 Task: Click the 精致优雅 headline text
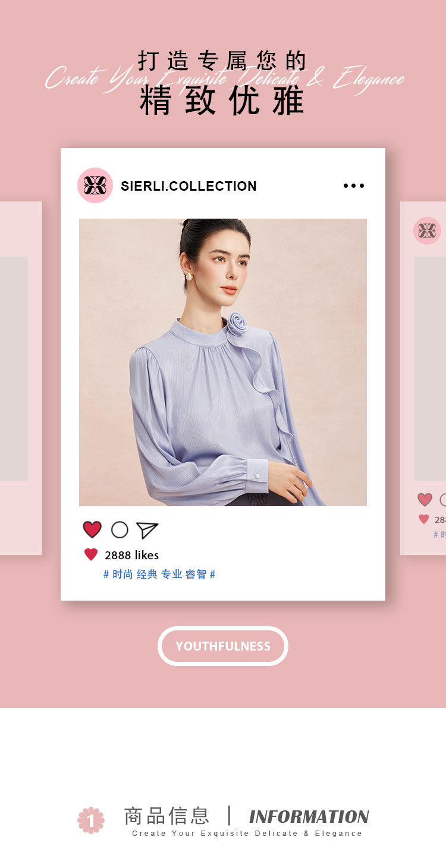(222, 101)
